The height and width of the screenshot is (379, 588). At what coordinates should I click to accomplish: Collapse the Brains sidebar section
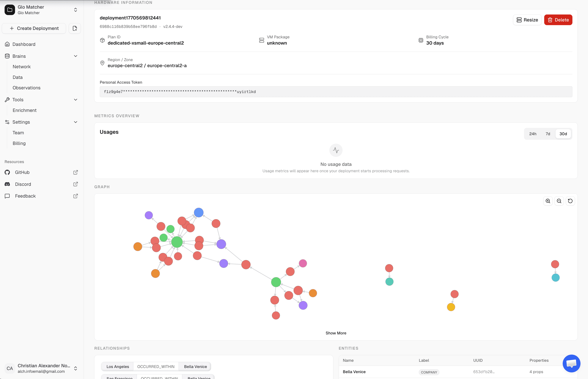click(76, 56)
